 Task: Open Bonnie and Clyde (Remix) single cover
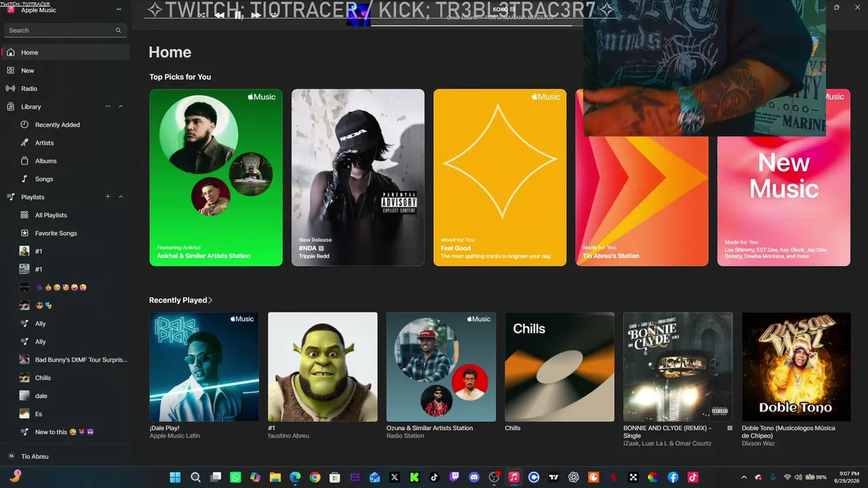coord(678,367)
